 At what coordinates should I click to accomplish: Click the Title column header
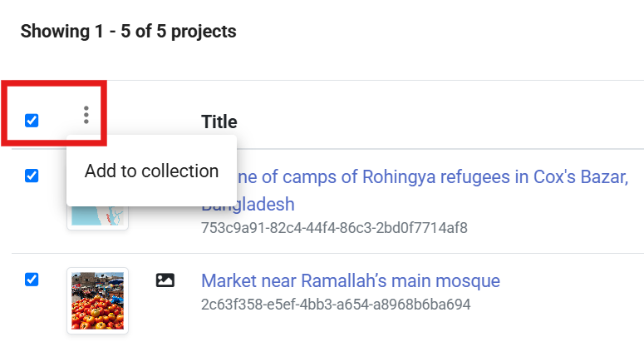(219, 122)
